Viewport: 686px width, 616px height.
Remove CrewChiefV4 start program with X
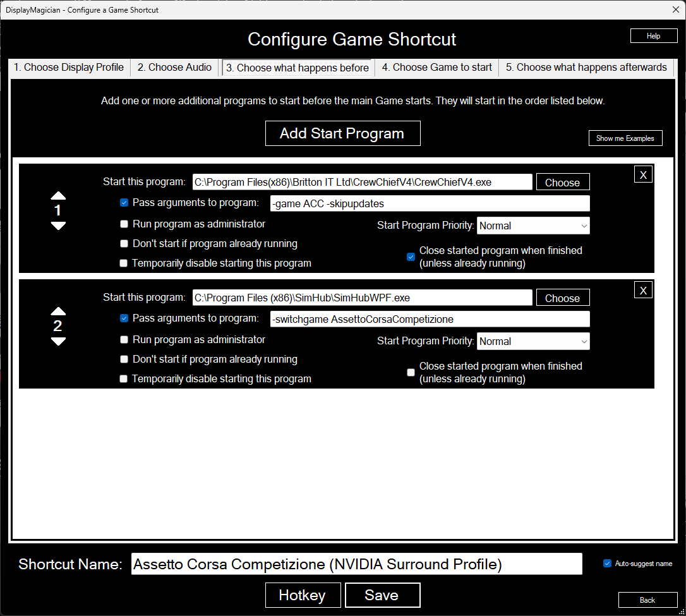[x=643, y=174]
